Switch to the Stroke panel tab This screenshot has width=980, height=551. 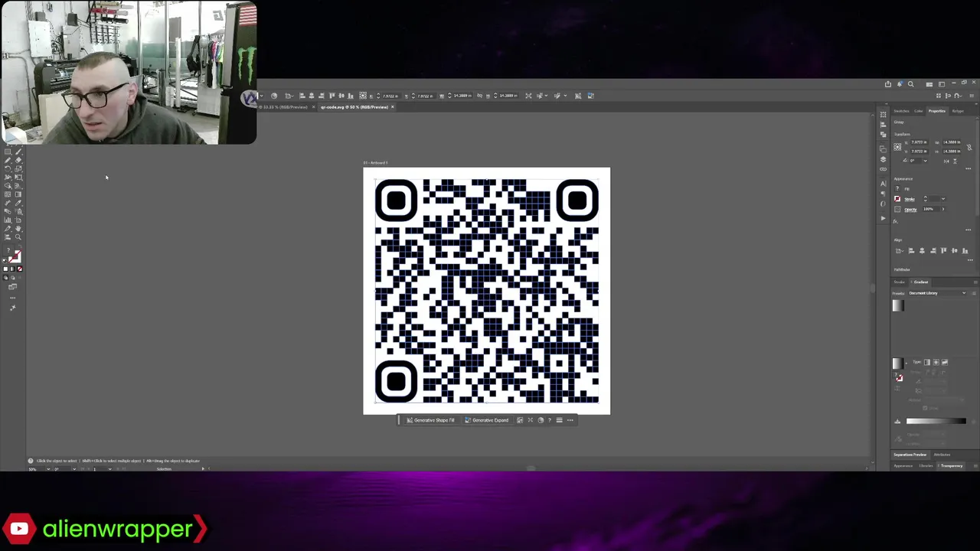tap(900, 282)
